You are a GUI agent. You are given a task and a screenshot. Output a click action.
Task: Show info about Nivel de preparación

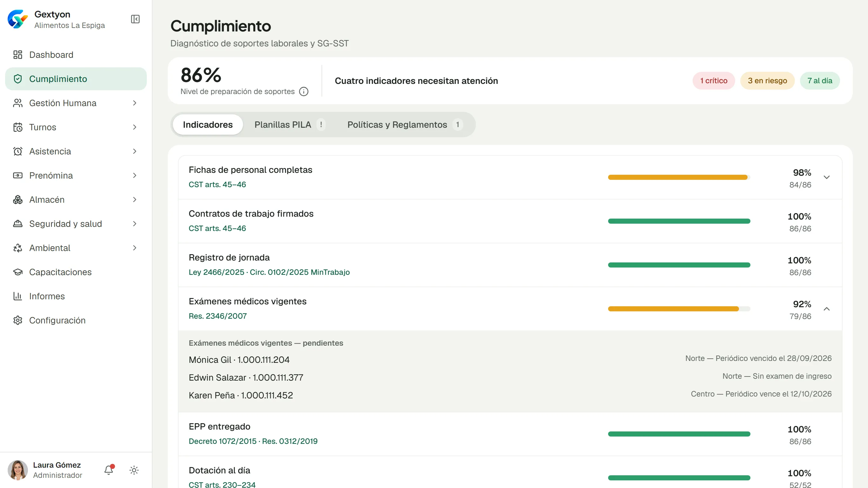coord(304,91)
